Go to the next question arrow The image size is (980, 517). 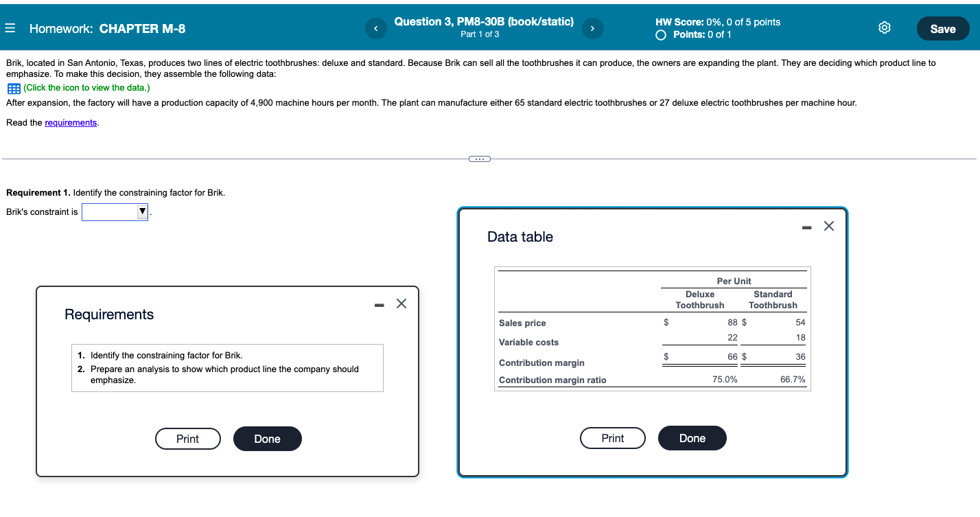point(592,28)
